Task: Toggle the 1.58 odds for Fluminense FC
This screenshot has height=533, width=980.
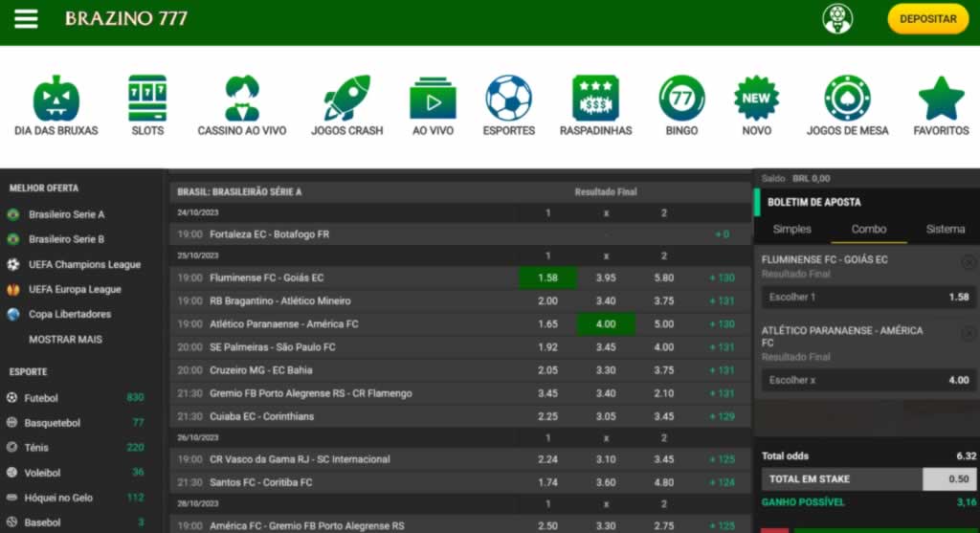Action: pyautogui.click(x=547, y=278)
